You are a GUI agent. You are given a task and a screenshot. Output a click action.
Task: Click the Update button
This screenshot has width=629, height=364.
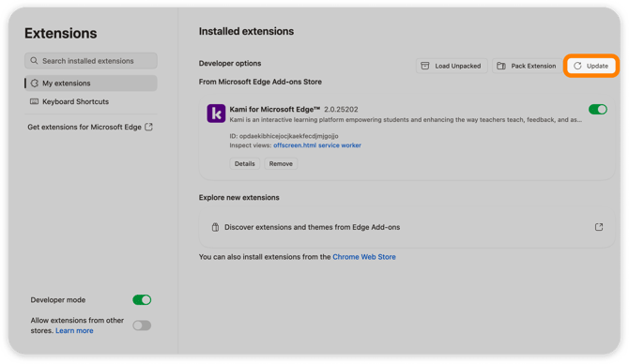(591, 66)
